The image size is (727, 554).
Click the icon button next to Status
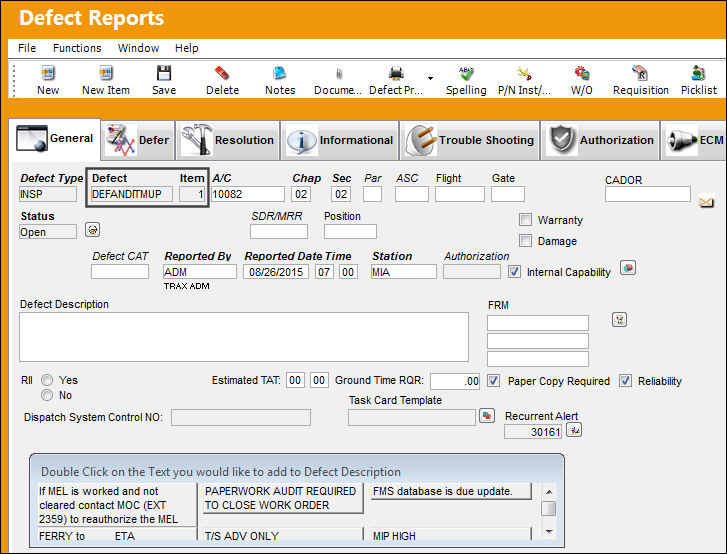pyautogui.click(x=92, y=229)
